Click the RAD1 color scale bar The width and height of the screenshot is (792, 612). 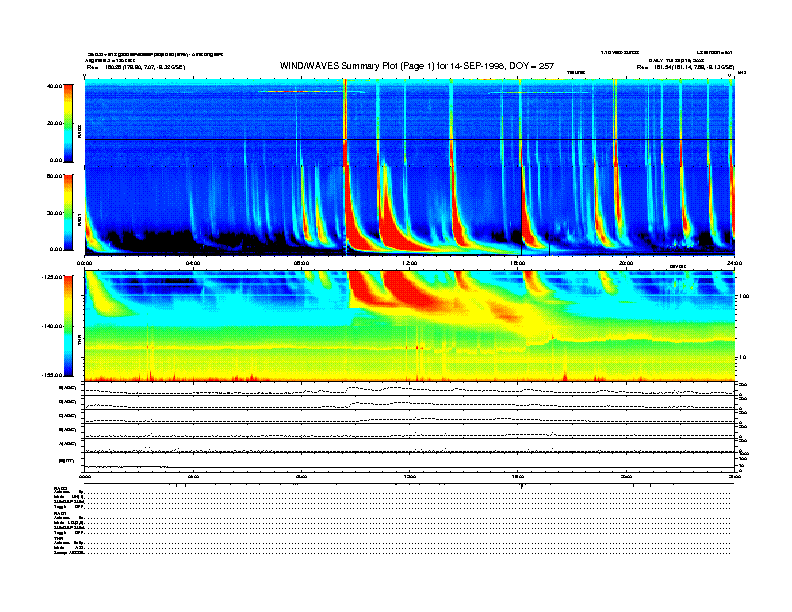pyautogui.click(x=68, y=212)
